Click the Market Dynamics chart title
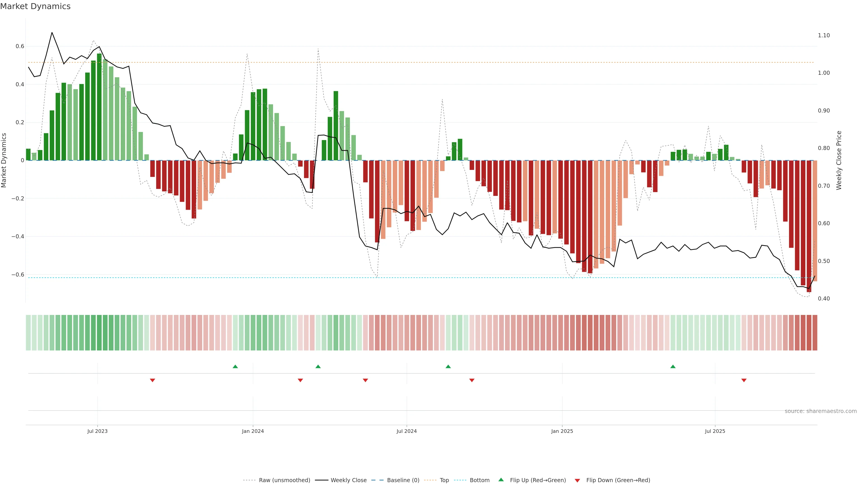This screenshot has height=488, width=868. point(35,6)
